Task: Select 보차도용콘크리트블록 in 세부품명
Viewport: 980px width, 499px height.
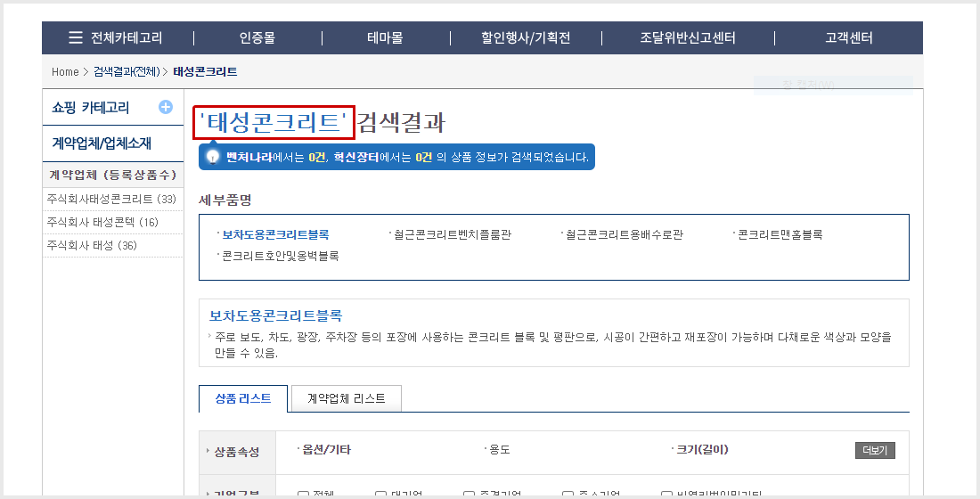Action: click(275, 234)
